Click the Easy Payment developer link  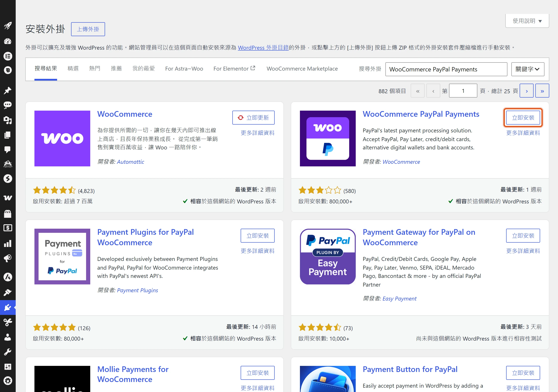399,299
